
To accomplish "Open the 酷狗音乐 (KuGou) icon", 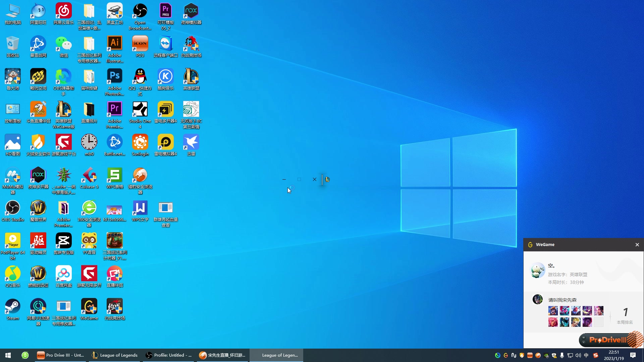I will (165, 76).
